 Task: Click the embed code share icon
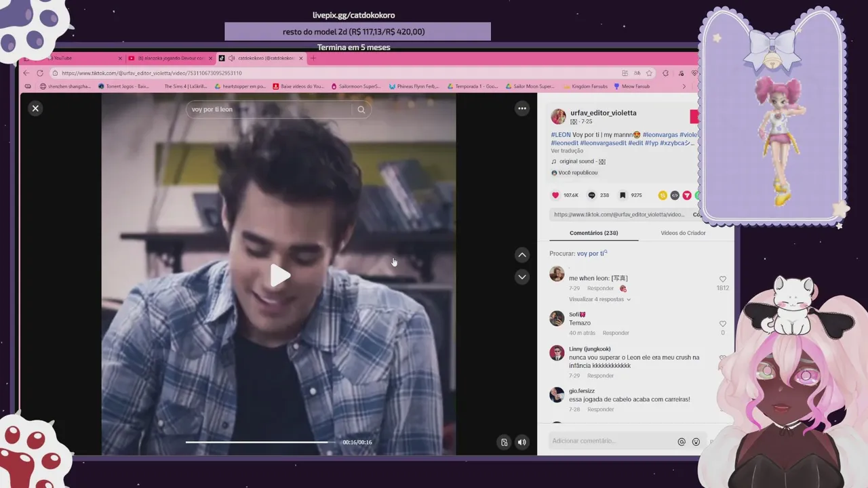coord(675,195)
